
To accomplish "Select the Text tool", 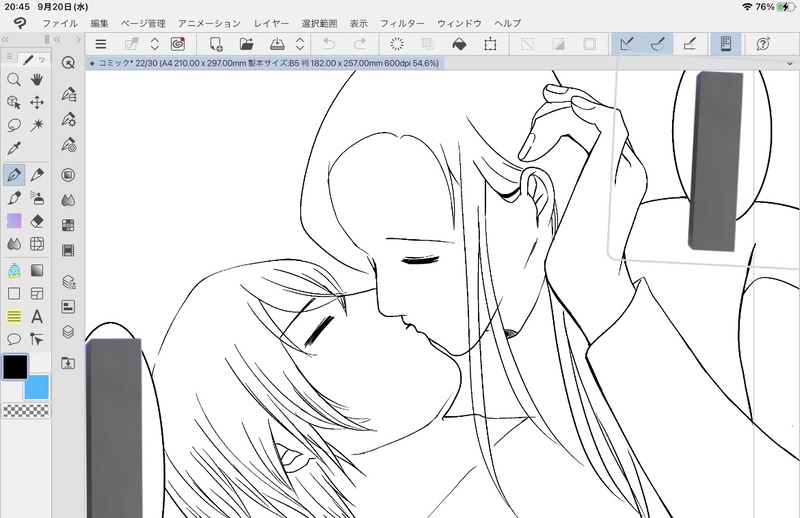I will [37, 317].
